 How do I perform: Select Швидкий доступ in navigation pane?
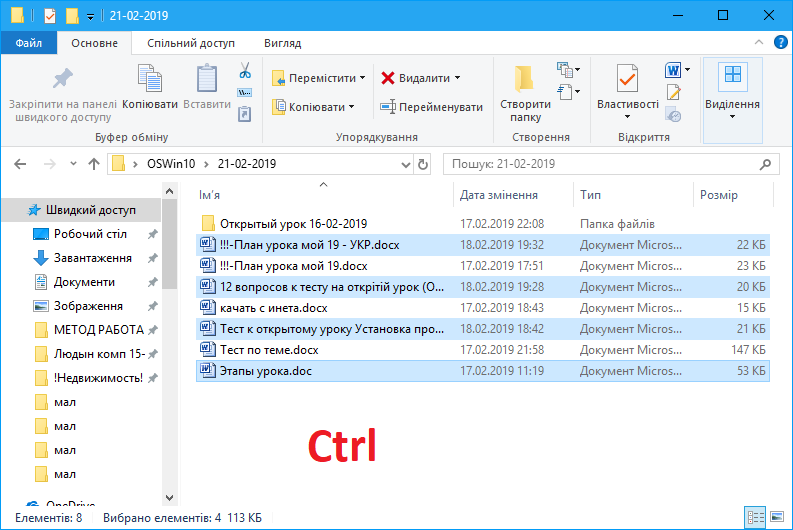coord(81,210)
